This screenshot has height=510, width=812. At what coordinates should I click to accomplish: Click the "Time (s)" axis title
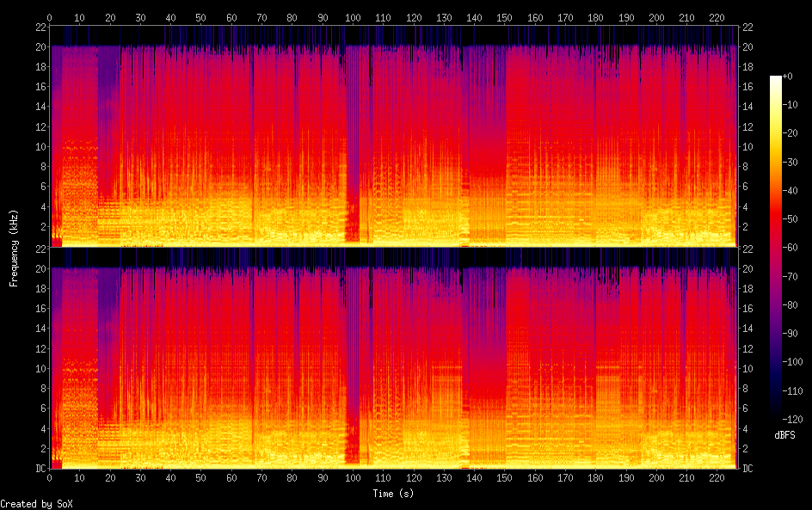393,494
